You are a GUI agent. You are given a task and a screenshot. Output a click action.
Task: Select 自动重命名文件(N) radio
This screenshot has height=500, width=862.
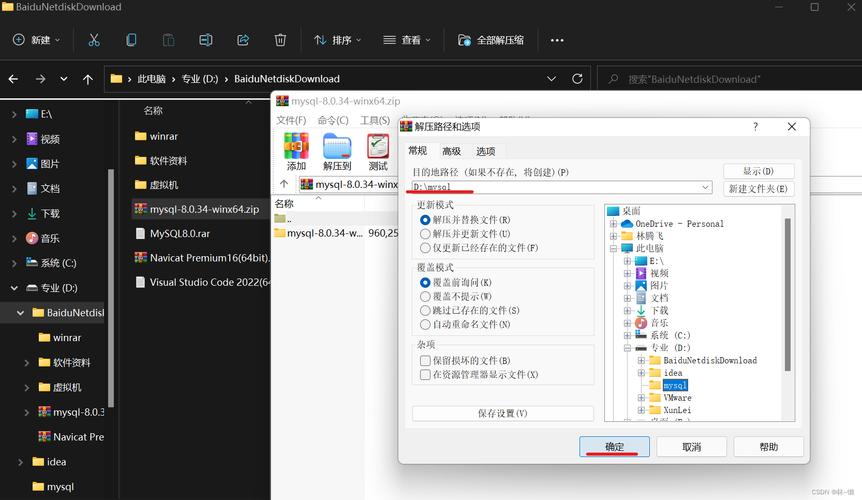click(425, 324)
